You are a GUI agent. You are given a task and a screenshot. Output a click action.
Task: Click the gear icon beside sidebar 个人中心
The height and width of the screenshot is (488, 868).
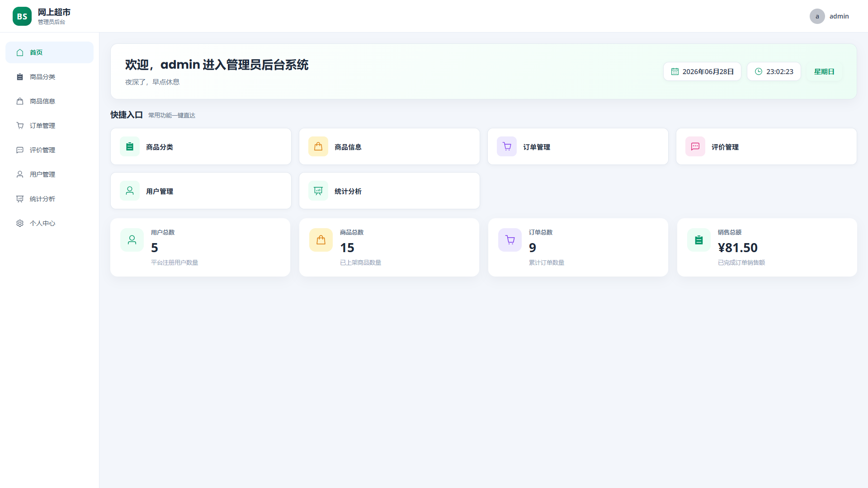click(20, 223)
